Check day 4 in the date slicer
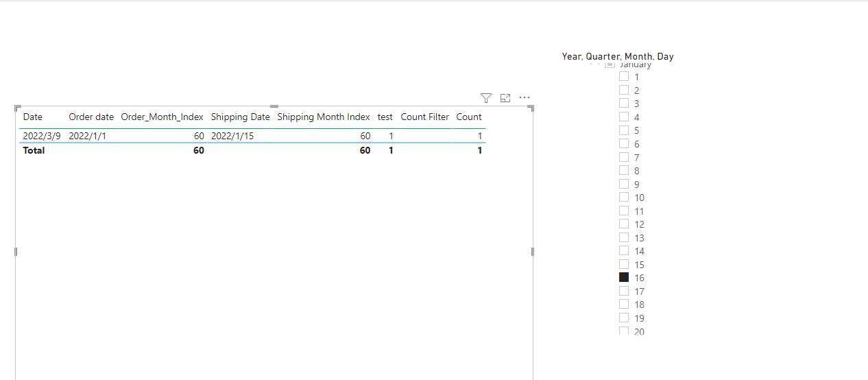This screenshot has height=380, width=868. click(624, 117)
